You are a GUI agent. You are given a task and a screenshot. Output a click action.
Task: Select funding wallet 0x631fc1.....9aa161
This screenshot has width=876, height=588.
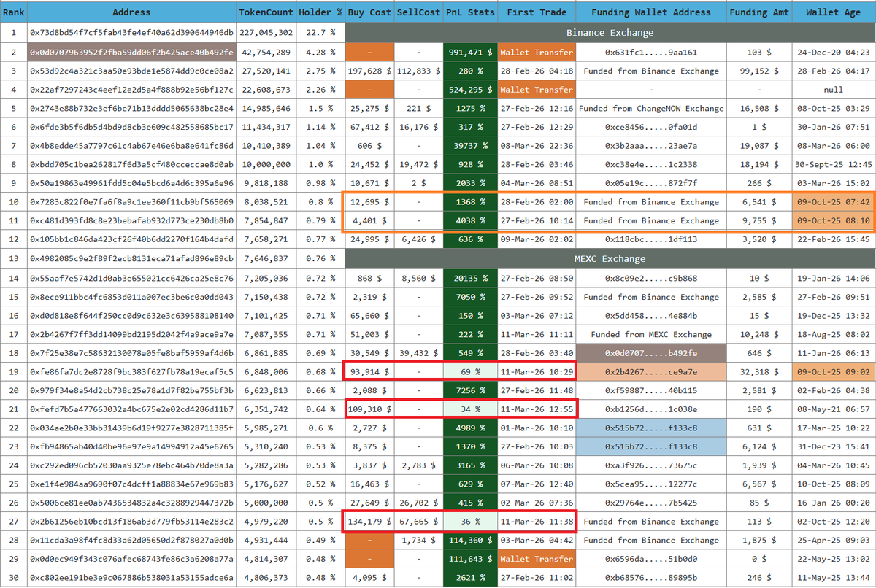click(x=651, y=52)
